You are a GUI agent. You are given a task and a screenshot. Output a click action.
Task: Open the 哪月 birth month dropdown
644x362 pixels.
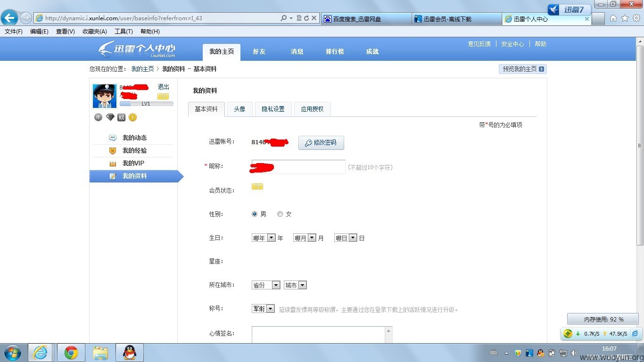pos(305,238)
